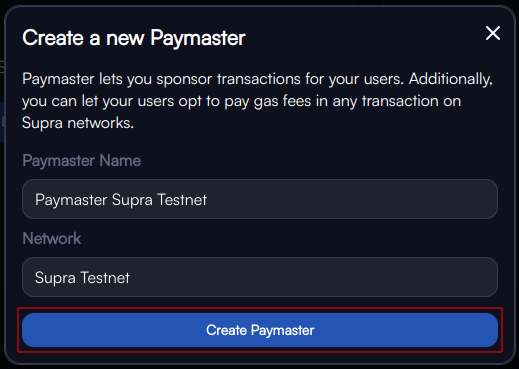The height and width of the screenshot is (369, 519).
Task: Click the 'Paymaster Supra Testnet' text in name field
Action: pyautogui.click(x=121, y=200)
